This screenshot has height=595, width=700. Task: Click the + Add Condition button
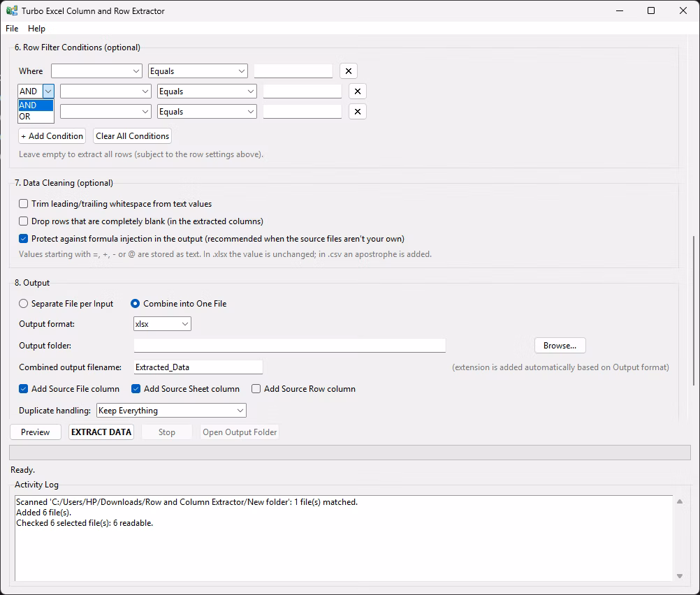[x=52, y=136]
